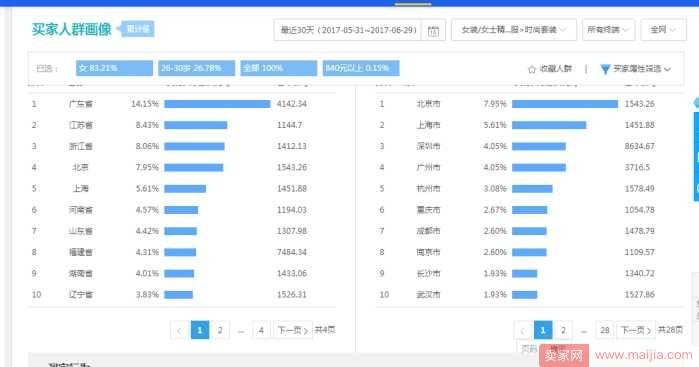Expand the women's clothing category dropdown
Screen dimensions: 699x367
pyautogui.click(x=514, y=30)
